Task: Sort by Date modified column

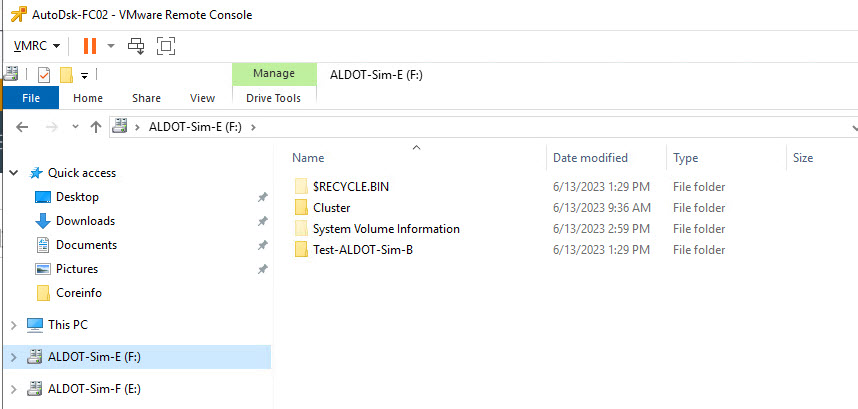Action: (x=590, y=158)
